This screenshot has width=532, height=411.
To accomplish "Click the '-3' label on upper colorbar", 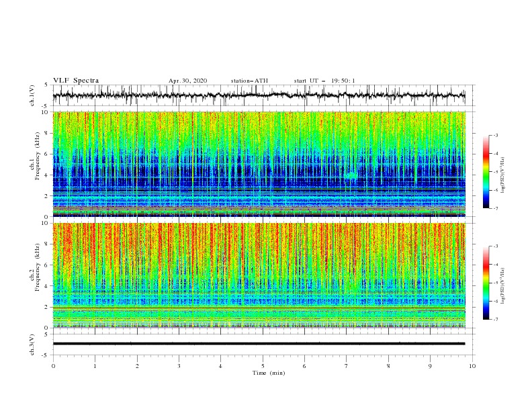I will (496, 135).
